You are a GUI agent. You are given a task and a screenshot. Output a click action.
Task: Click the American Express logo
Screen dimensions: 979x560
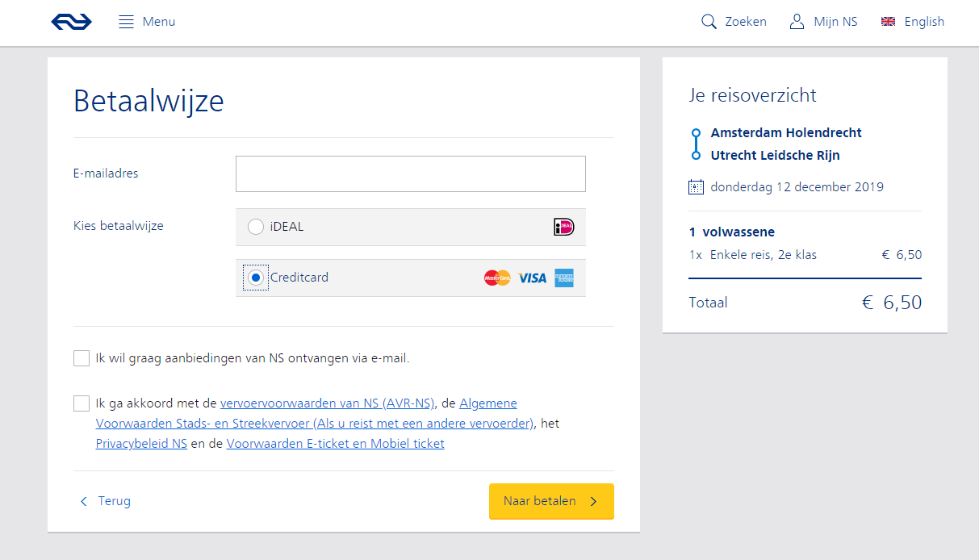point(564,278)
